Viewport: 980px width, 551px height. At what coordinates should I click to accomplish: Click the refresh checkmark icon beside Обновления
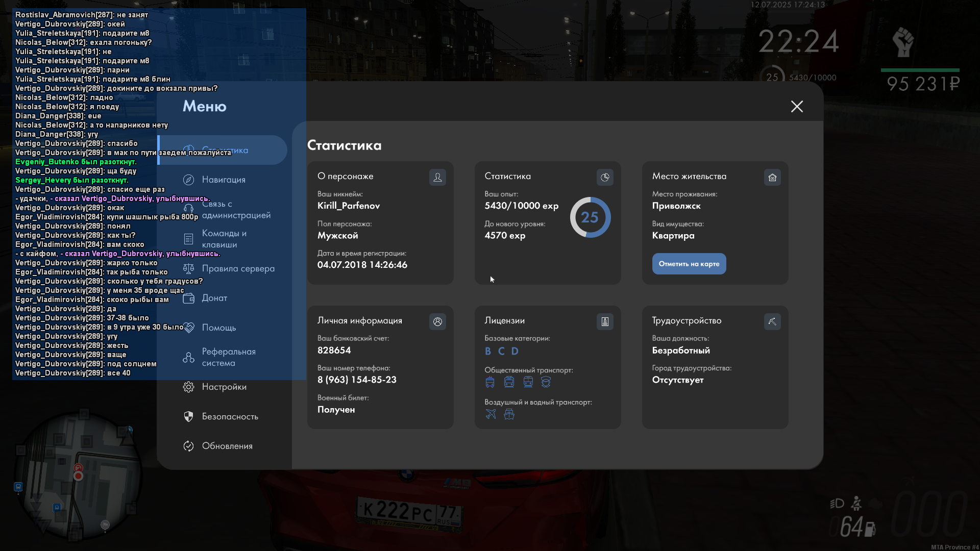pyautogui.click(x=188, y=446)
